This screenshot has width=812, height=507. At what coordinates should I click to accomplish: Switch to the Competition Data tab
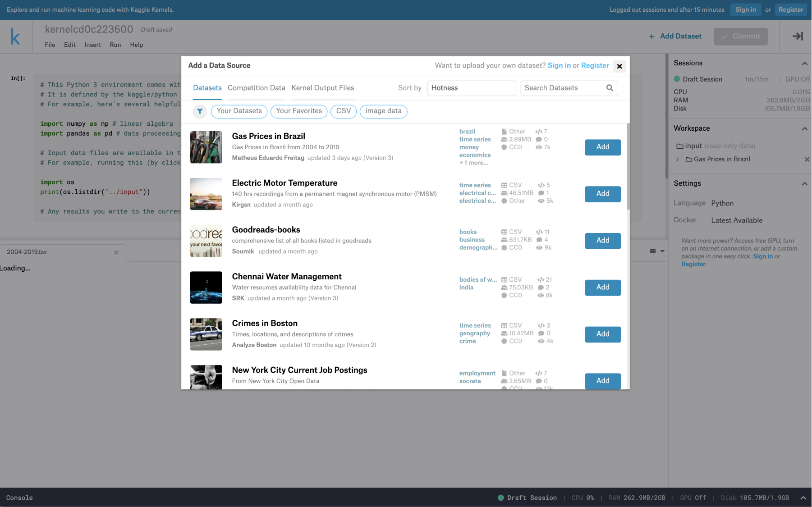[256, 88]
